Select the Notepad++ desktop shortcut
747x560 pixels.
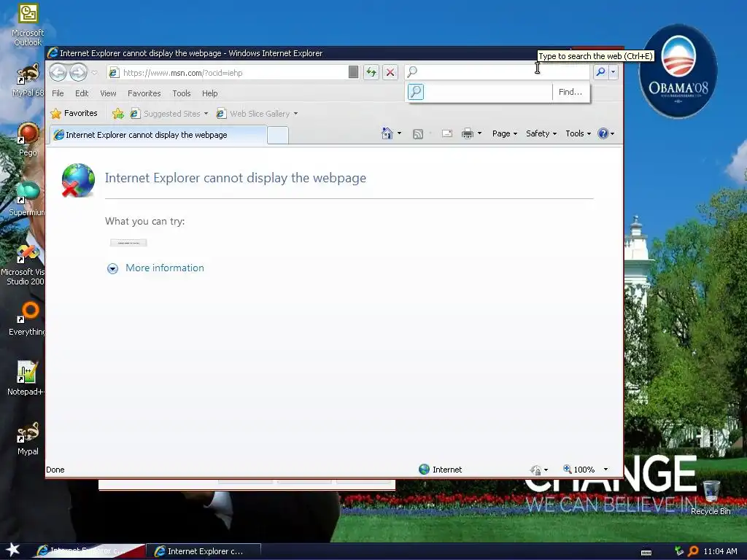(26, 378)
